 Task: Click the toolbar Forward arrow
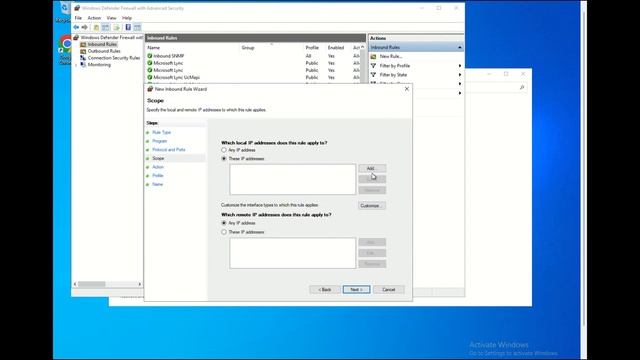[x=84, y=27]
